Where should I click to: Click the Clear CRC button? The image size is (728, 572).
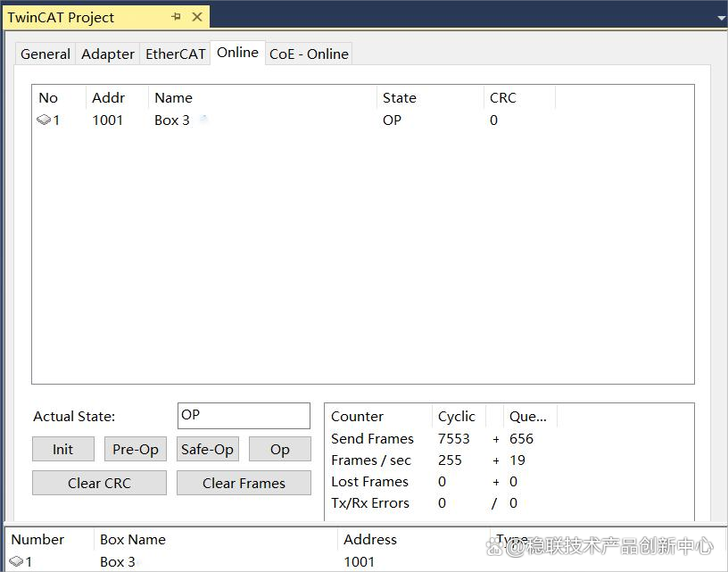pyautogui.click(x=99, y=483)
